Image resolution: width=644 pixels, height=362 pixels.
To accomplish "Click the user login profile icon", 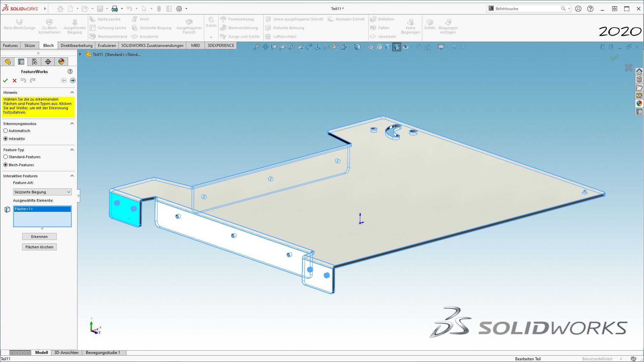I will coord(578,9).
